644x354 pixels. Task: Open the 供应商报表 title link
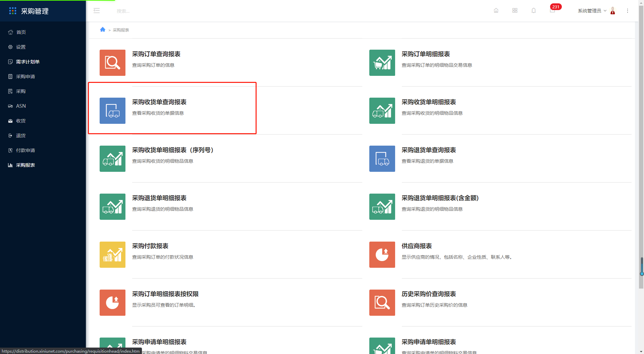point(417,246)
